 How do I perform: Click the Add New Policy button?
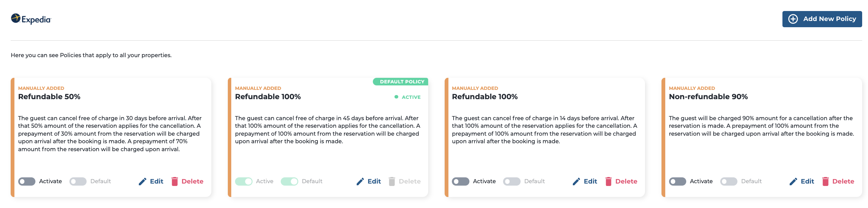[822, 19]
